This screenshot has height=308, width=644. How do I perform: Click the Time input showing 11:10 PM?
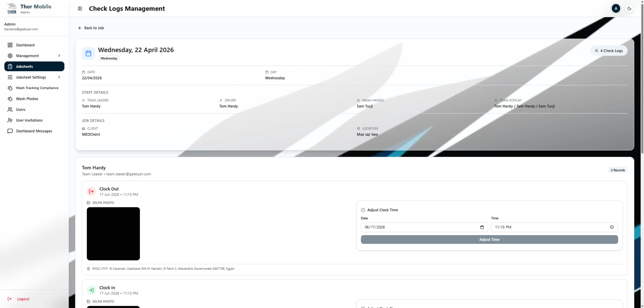(x=554, y=227)
